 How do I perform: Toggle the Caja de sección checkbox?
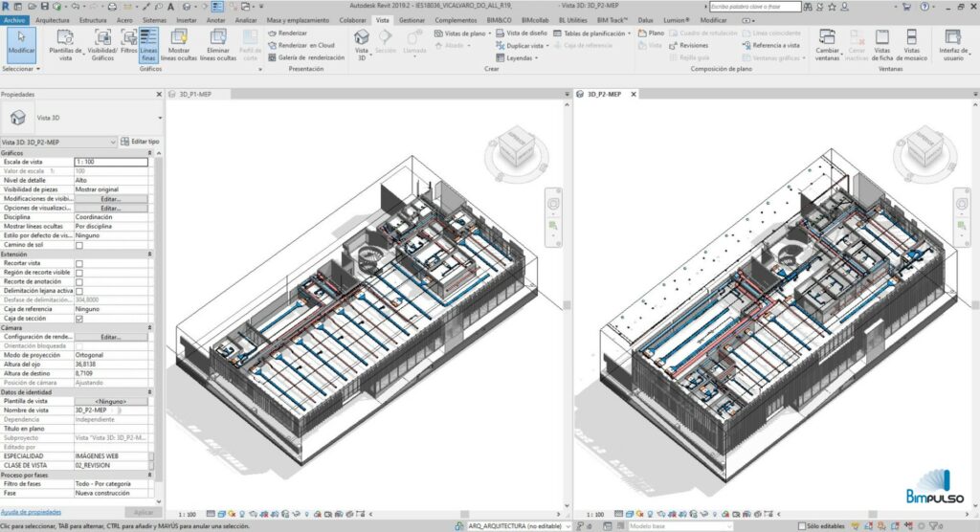[79, 319]
